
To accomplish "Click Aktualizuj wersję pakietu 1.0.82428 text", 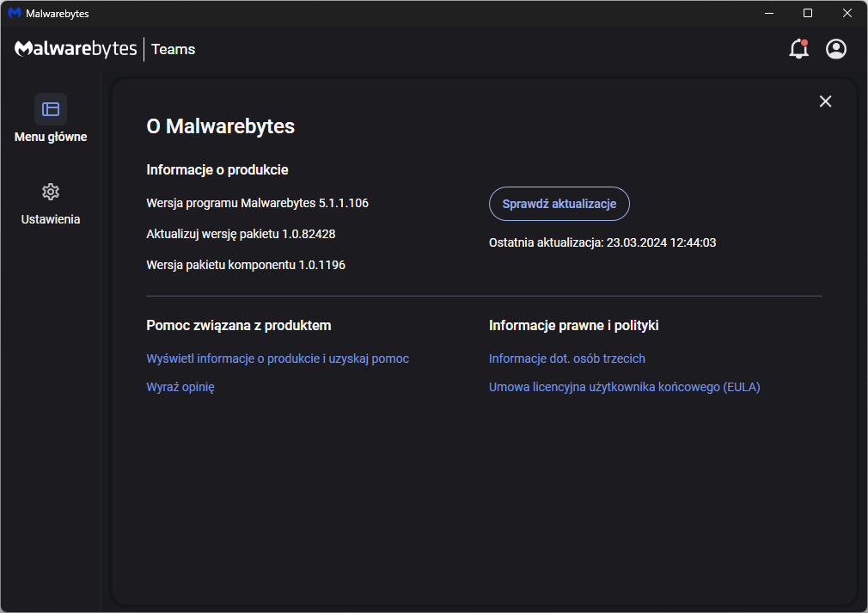I will [241, 234].
